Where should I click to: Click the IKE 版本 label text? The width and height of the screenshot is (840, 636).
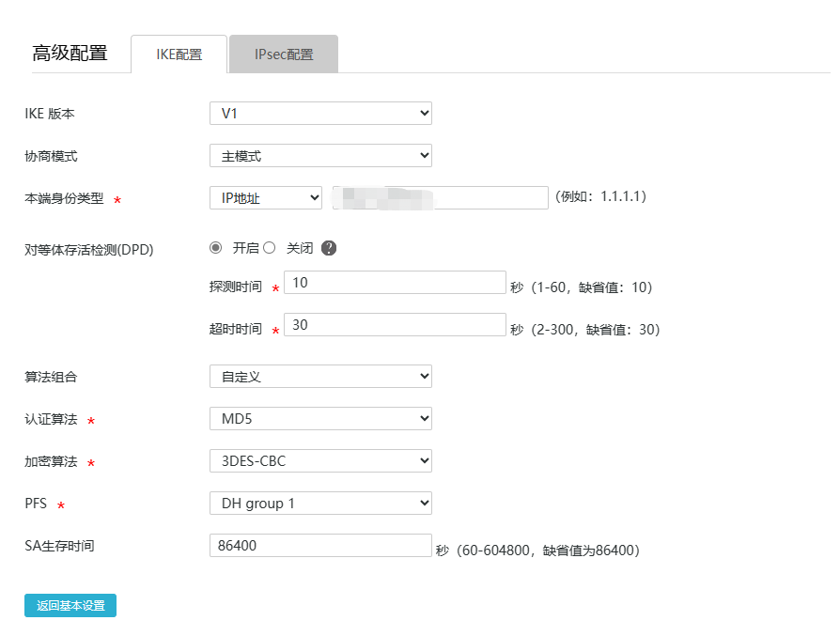(50, 114)
